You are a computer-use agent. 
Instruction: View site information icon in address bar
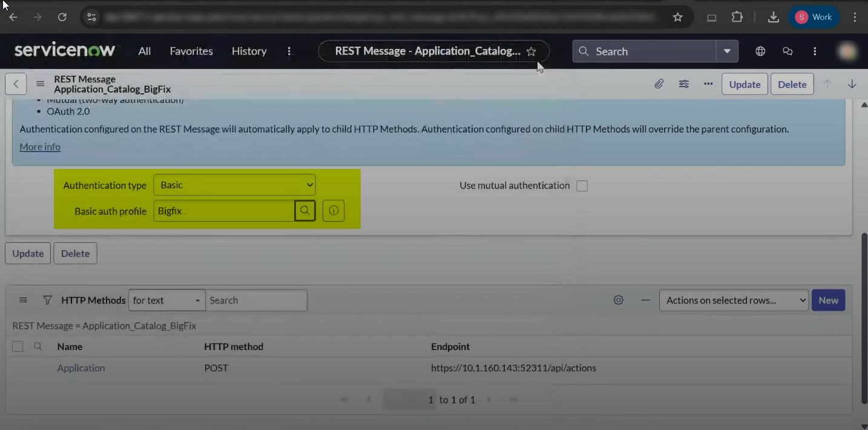point(91,17)
